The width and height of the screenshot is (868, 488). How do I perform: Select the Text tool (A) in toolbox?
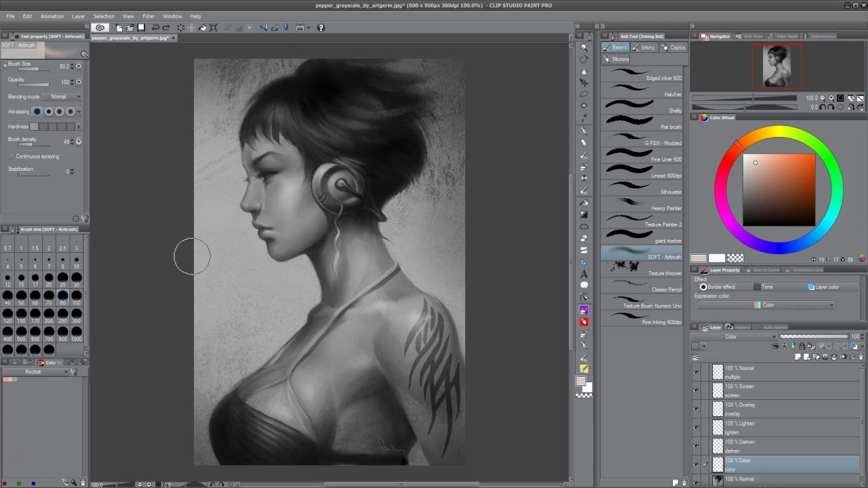584,274
